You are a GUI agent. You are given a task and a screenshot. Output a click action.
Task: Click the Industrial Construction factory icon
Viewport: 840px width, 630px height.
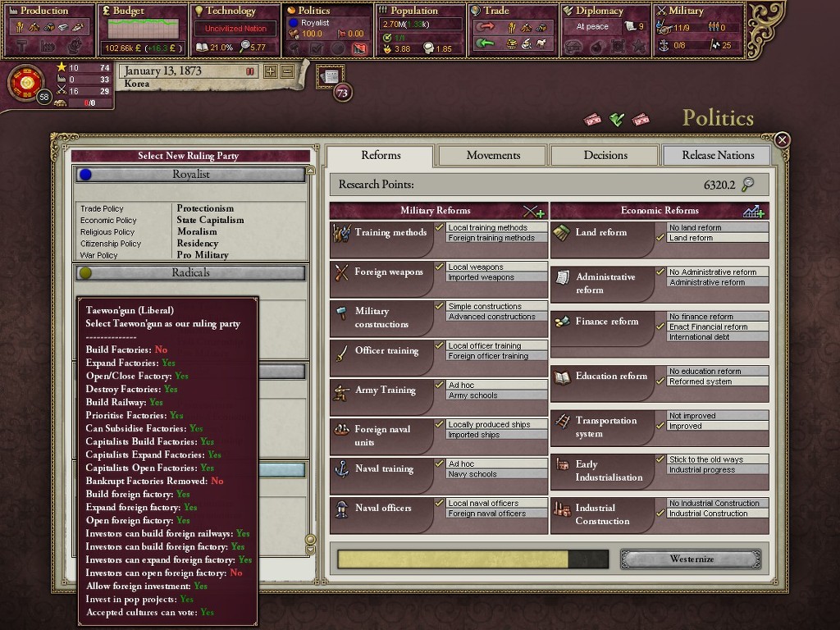pyautogui.click(x=562, y=509)
